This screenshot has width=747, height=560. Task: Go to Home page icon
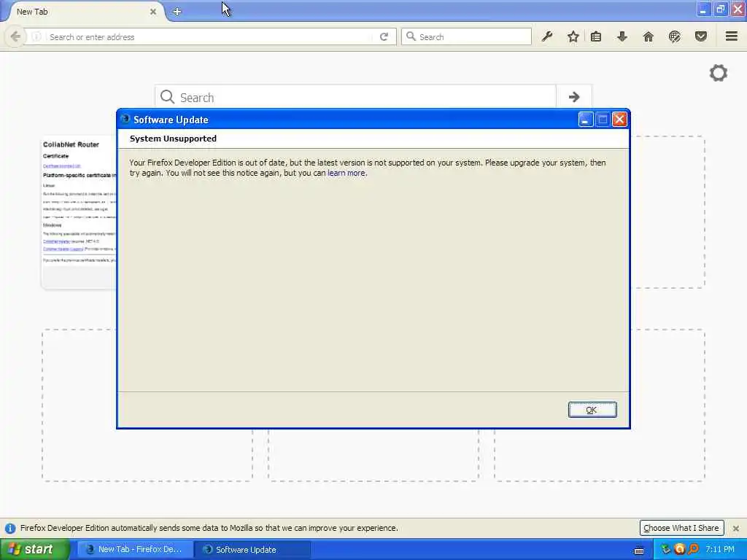click(x=649, y=36)
